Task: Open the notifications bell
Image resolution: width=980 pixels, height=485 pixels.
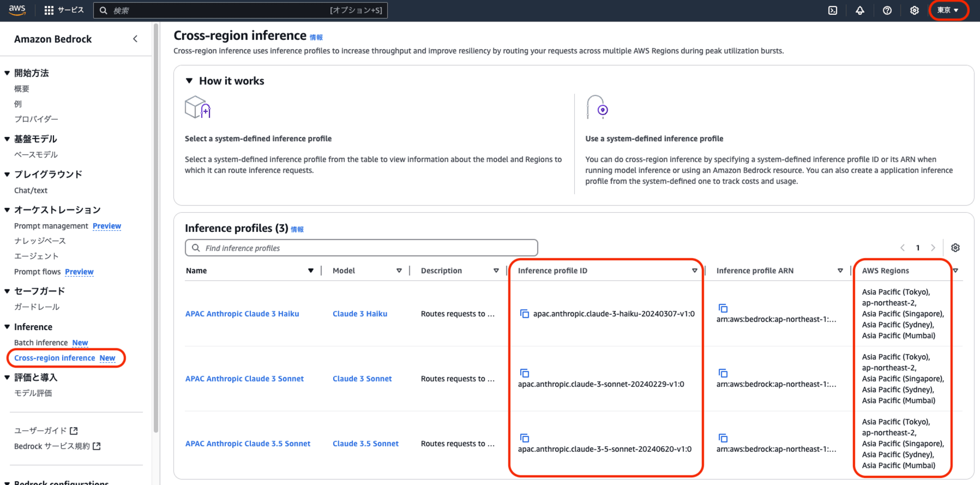Action: pyautogui.click(x=860, y=10)
